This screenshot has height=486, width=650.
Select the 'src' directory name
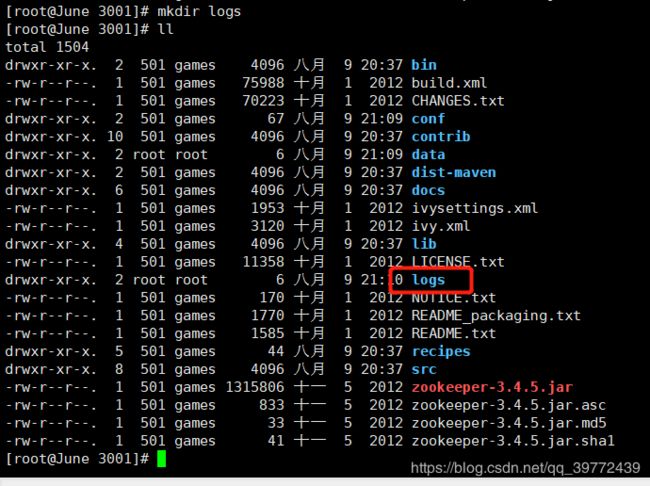(x=424, y=369)
